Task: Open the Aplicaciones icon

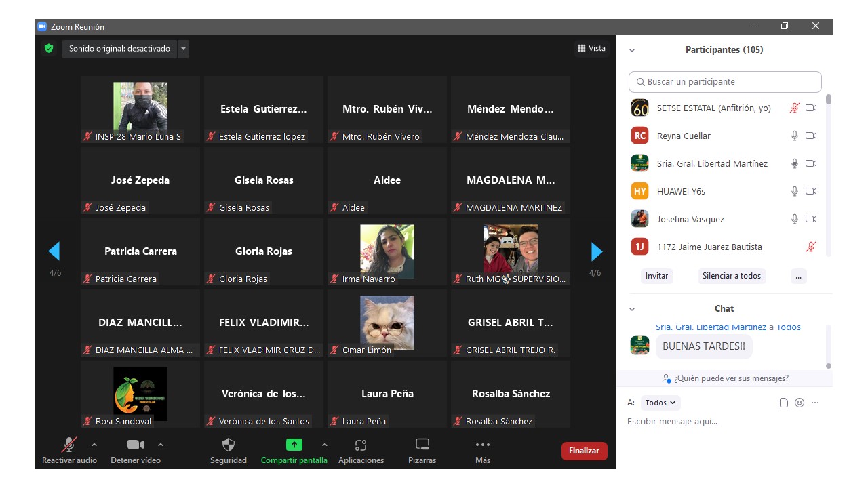Action: pos(361,445)
